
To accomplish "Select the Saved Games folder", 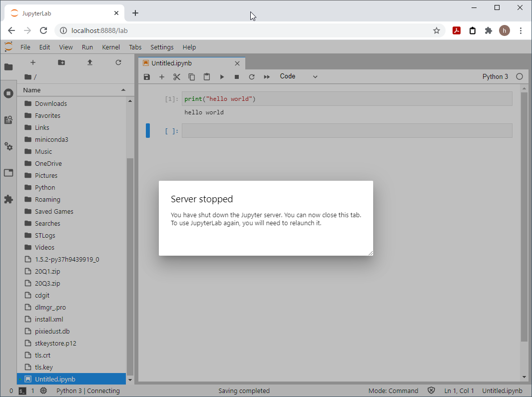I will click(x=72, y=211).
